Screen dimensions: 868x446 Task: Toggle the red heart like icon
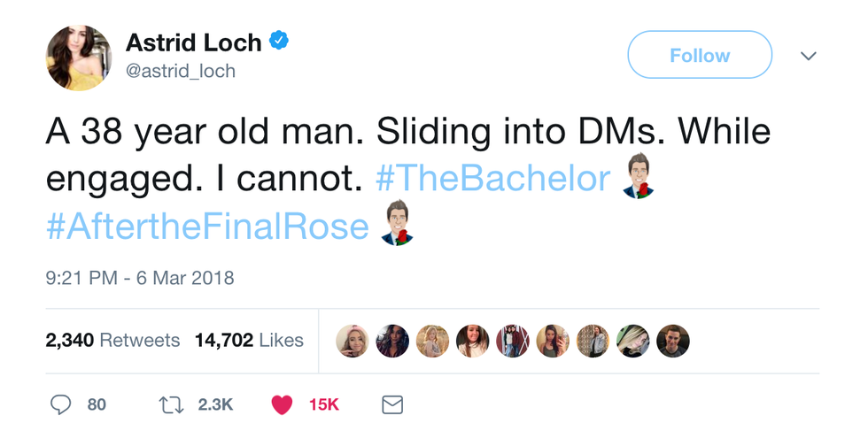tap(282, 404)
